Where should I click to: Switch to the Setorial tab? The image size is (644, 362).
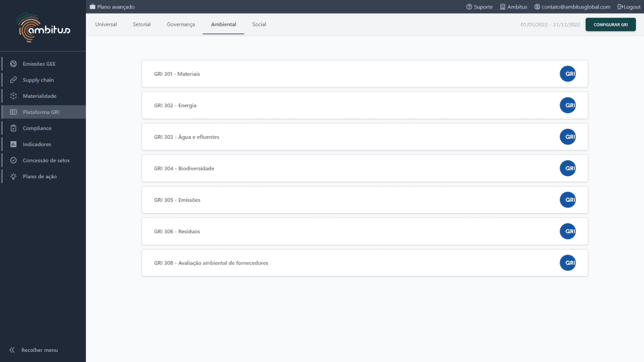coord(142,25)
